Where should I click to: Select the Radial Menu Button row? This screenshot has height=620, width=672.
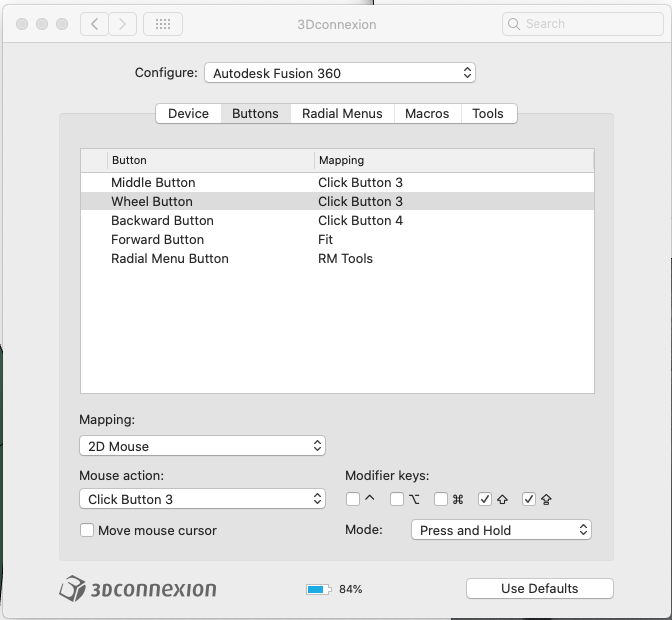337,258
